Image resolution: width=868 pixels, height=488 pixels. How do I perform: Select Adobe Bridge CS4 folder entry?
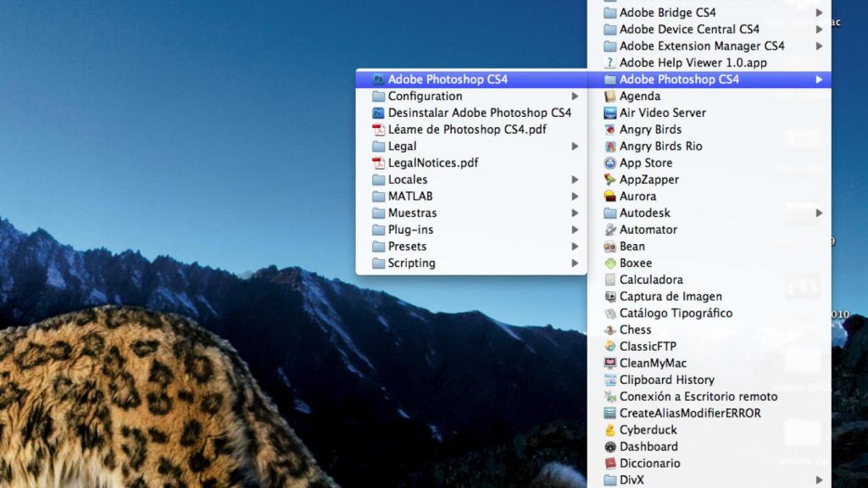point(667,13)
